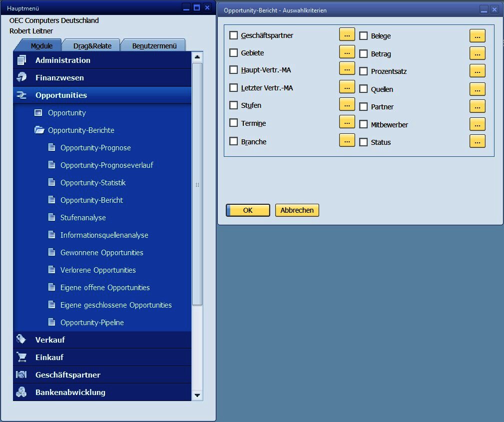Switch to the Drag&Relate tab
This screenshot has height=422, width=504.
pyautogui.click(x=92, y=46)
